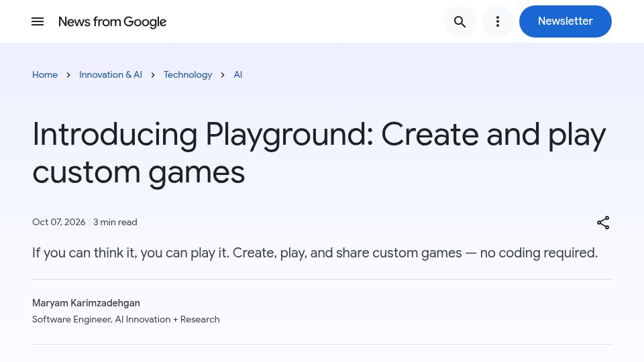The image size is (644, 362).
Task: Click the share icon beside article date
Action: [x=603, y=223]
